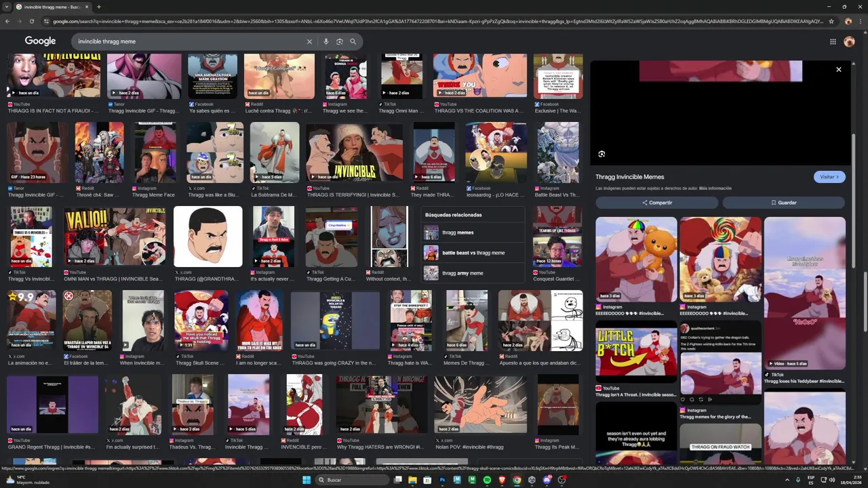Select the 'invincible thragg meme' browser tab
The height and width of the screenshot is (488, 868).
pos(53,7)
